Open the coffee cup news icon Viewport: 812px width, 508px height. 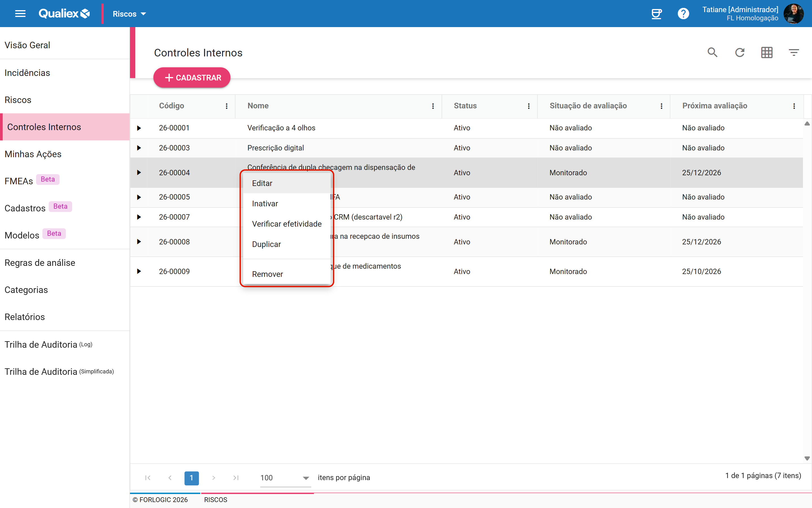656,14
